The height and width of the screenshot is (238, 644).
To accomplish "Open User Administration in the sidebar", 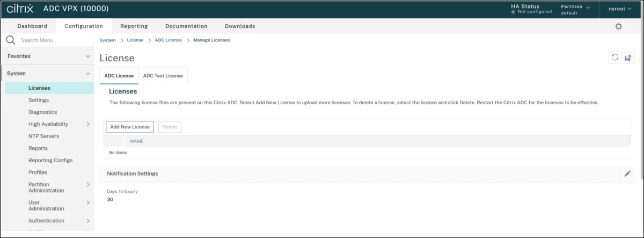I will click(x=46, y=205).
